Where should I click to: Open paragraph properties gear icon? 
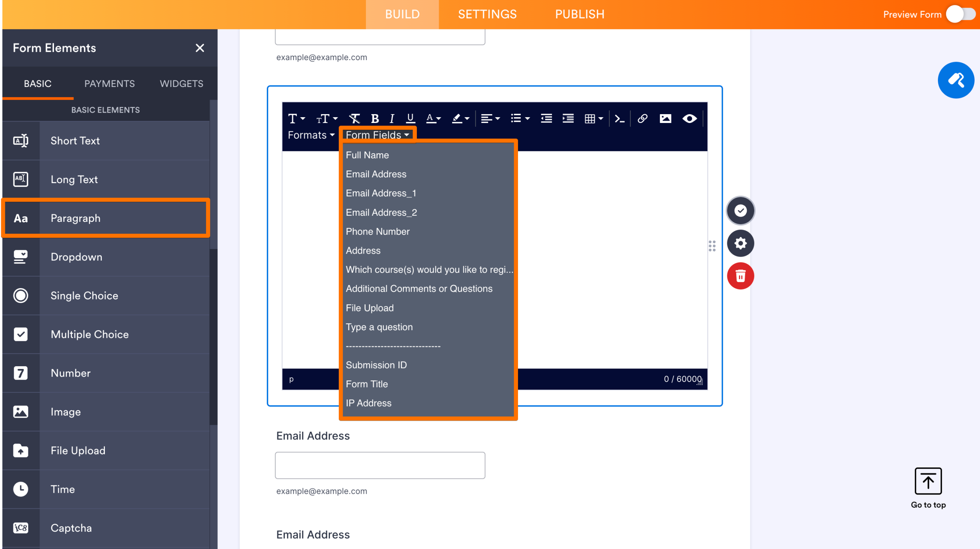click(x=740, y=243)
